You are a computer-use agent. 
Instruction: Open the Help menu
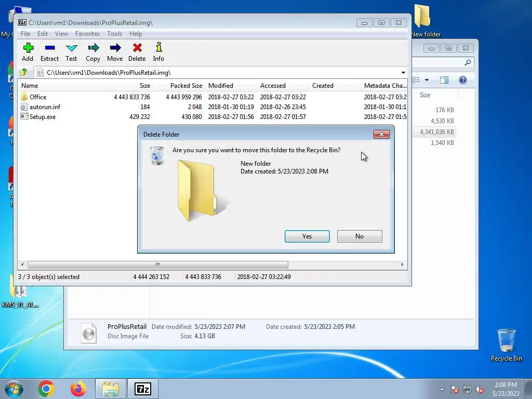(136, 34)
